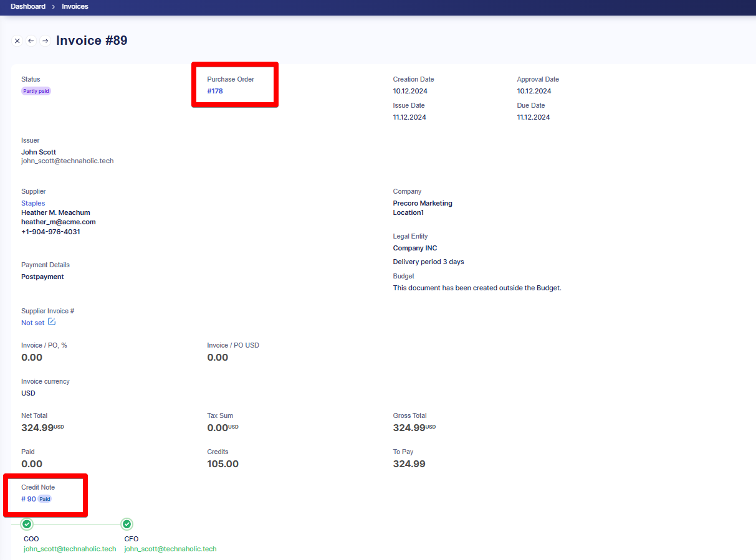Edit Supplier Invoice number pencil icon
The height and width of the screenshot is (560, 756).
pos(52,322)
